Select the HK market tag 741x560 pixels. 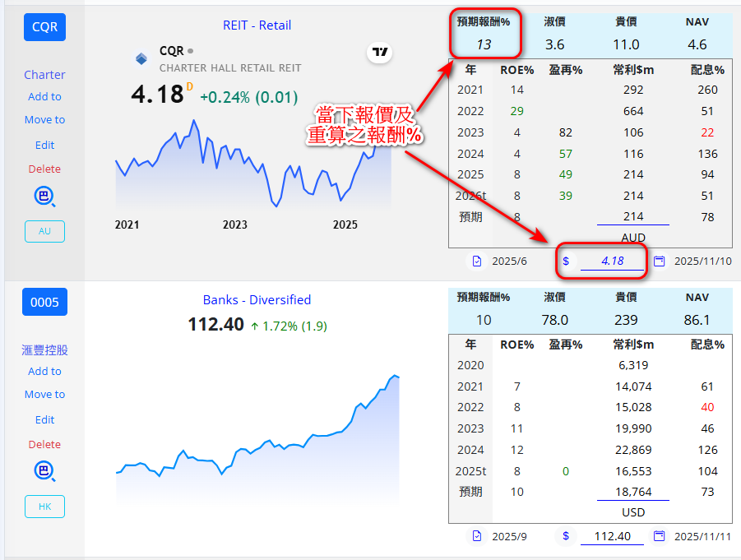(x=44, y=507)
